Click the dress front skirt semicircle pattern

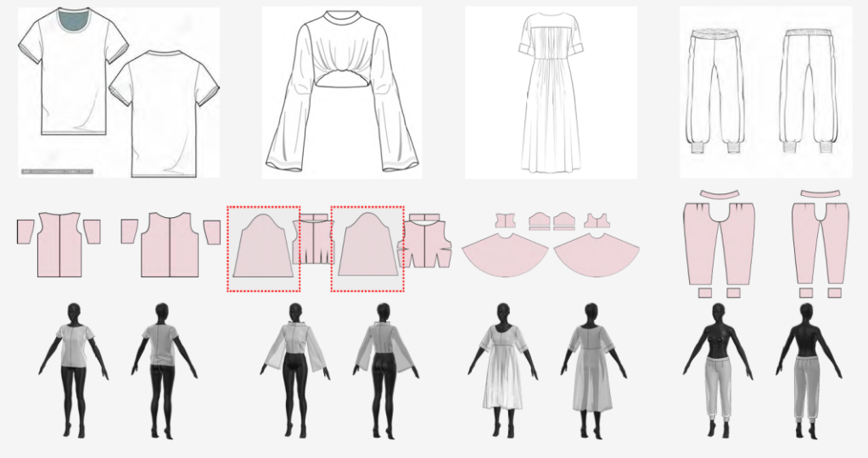click(x=505, y=254)
